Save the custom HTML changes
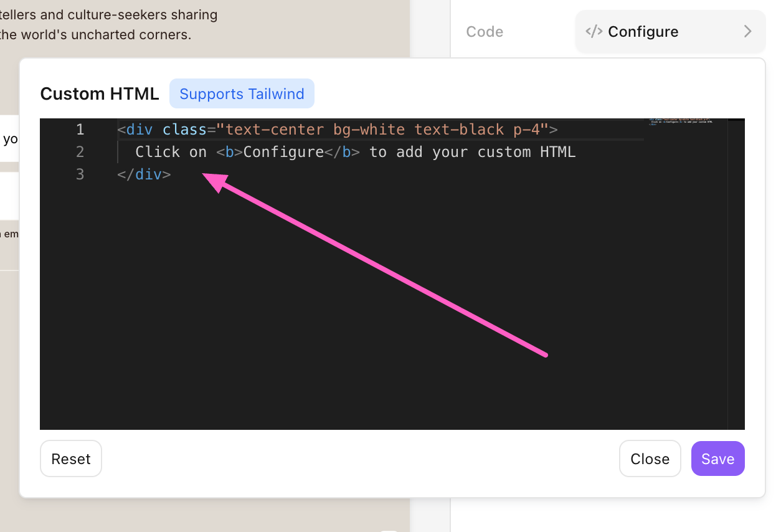 (x=717, y=458)
